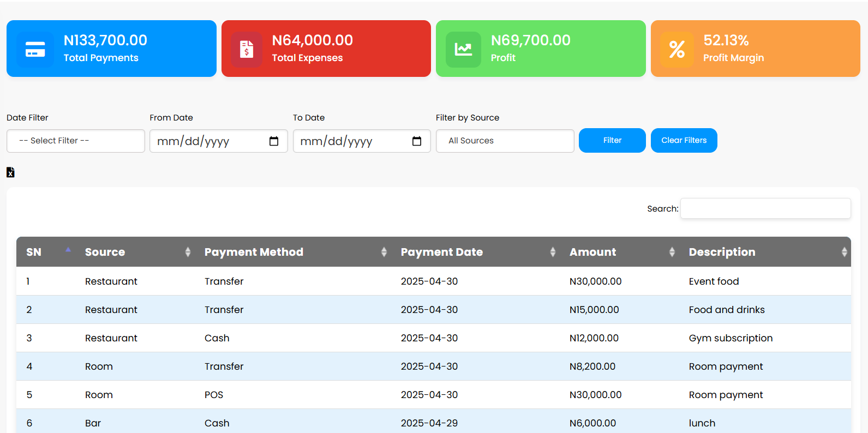This screenshot has width=868, height=433.
Task: Click the Profit chart icon
Action: click(x=463, y=50)
